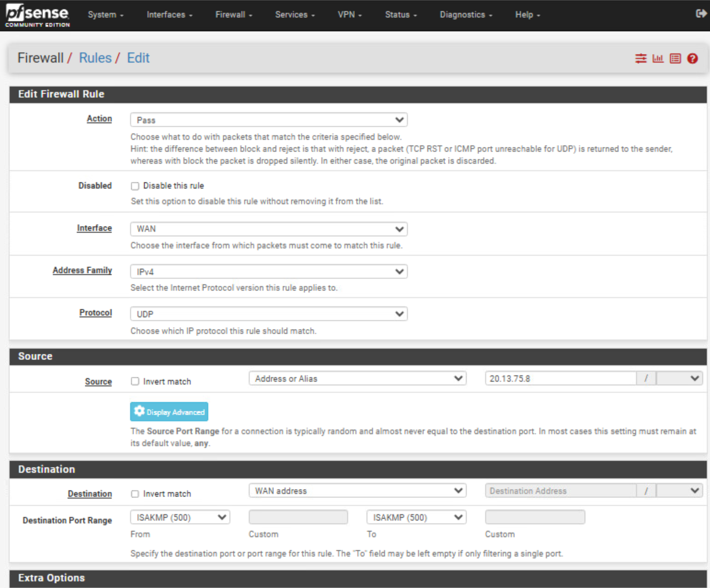The height and width of the screenshot is (588, 710).
Task: Open related settings sliders icon
Action: point(640,59)
